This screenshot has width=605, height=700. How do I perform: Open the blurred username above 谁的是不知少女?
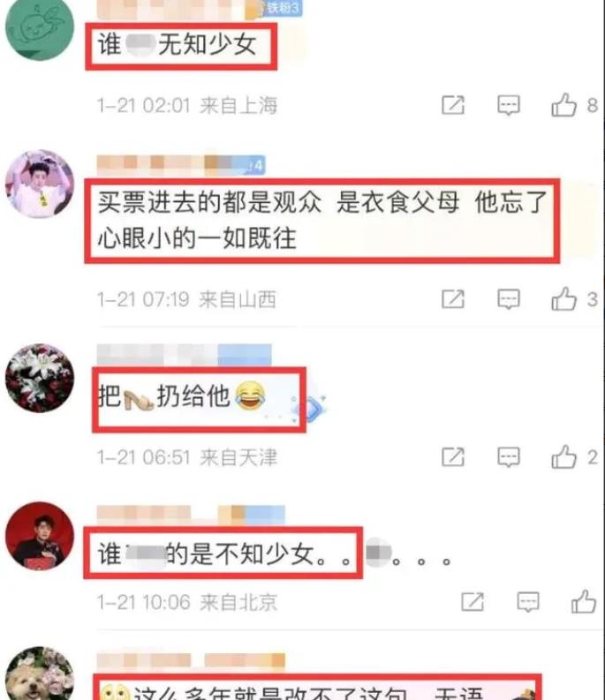pyautogui.click(x=191, y=515)
